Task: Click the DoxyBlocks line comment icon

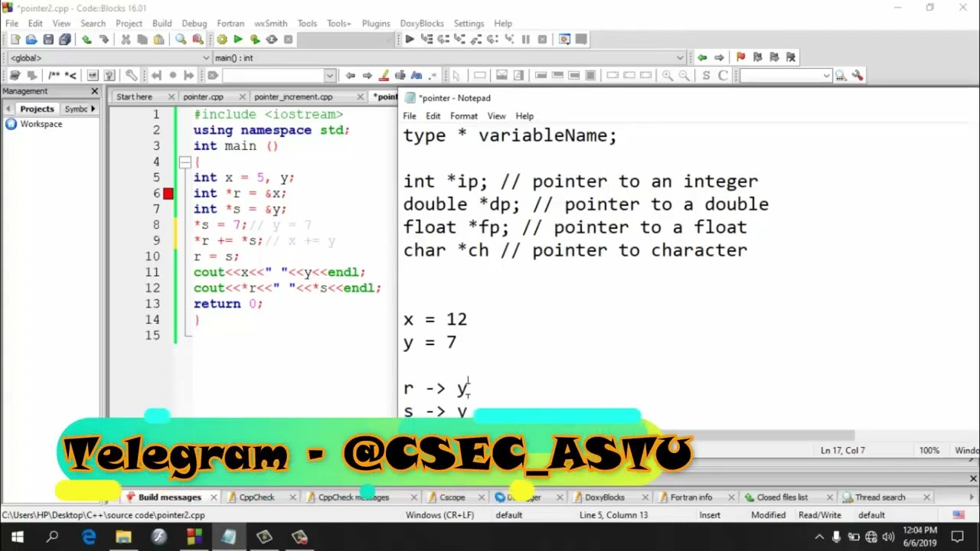Action: tap(70, 76)
